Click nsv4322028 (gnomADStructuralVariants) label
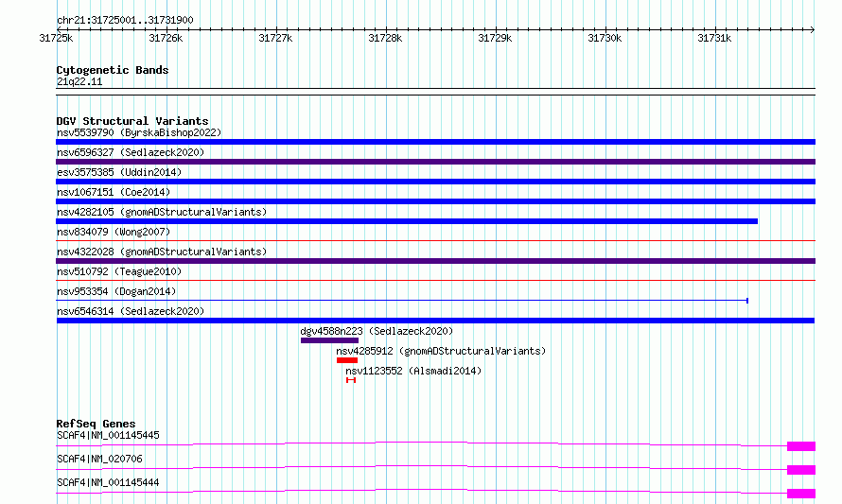Screen dimensions: 842x504 (162, 252)
